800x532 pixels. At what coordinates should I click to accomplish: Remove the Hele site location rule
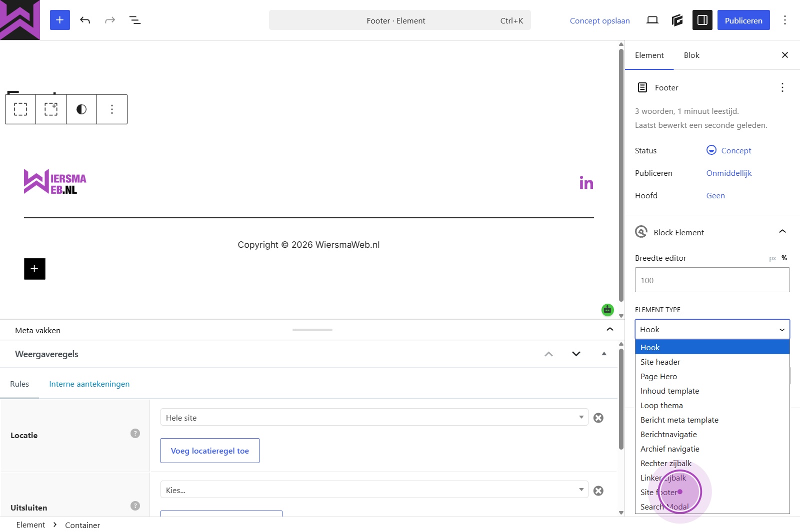tap(598, 418)
